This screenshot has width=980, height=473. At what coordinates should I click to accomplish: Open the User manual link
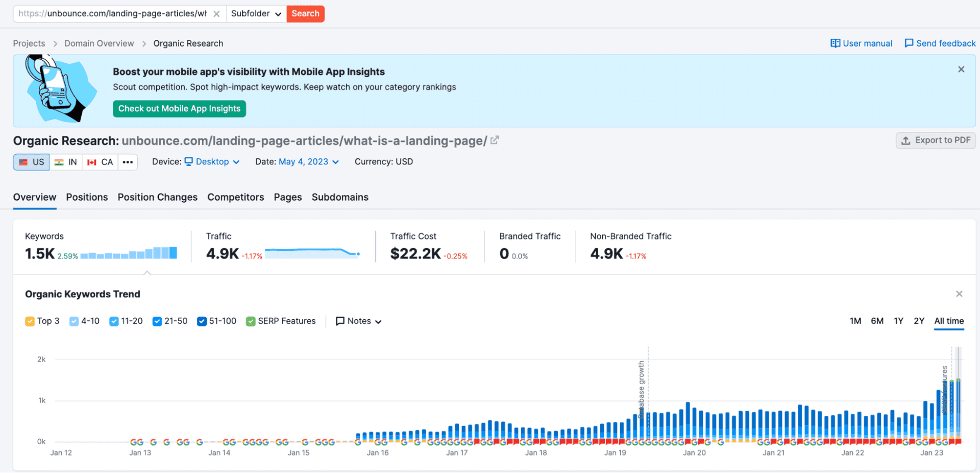(862, 43)
